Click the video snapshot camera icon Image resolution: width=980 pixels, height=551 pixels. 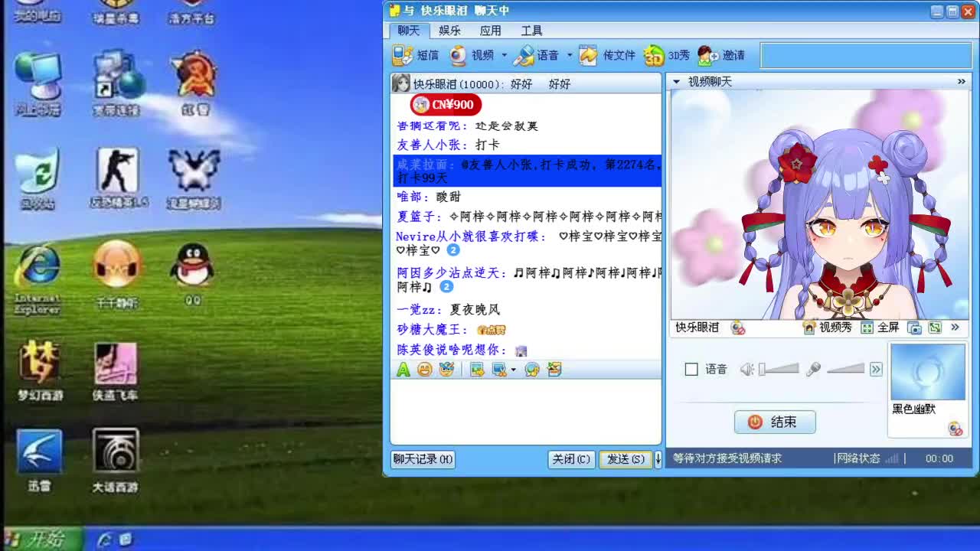(914, 328)
